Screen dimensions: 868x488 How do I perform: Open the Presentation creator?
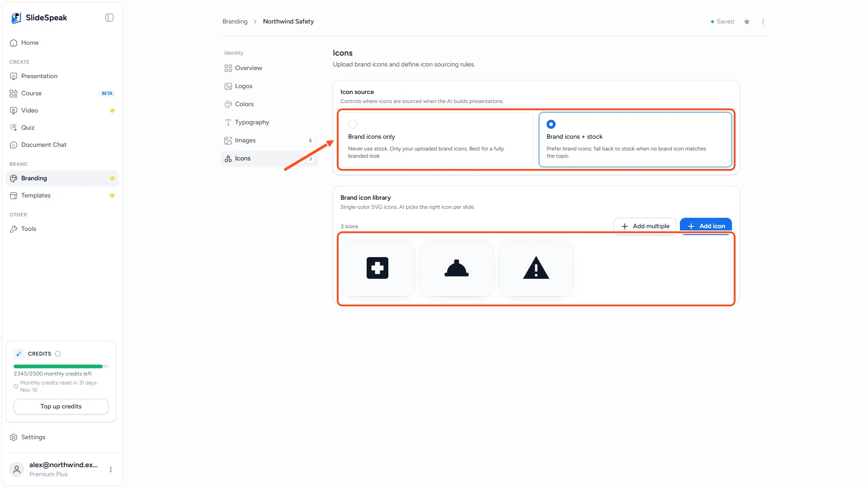pyautogui.click(x=62, y=76)
